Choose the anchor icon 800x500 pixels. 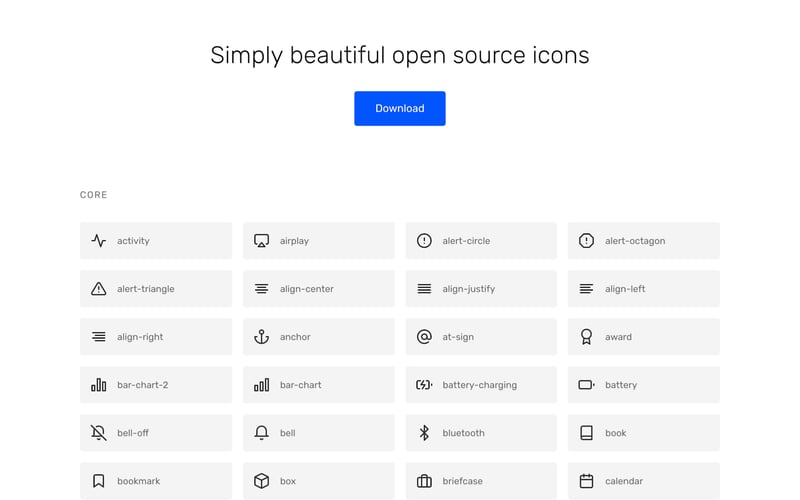click(x=261, y=337)
